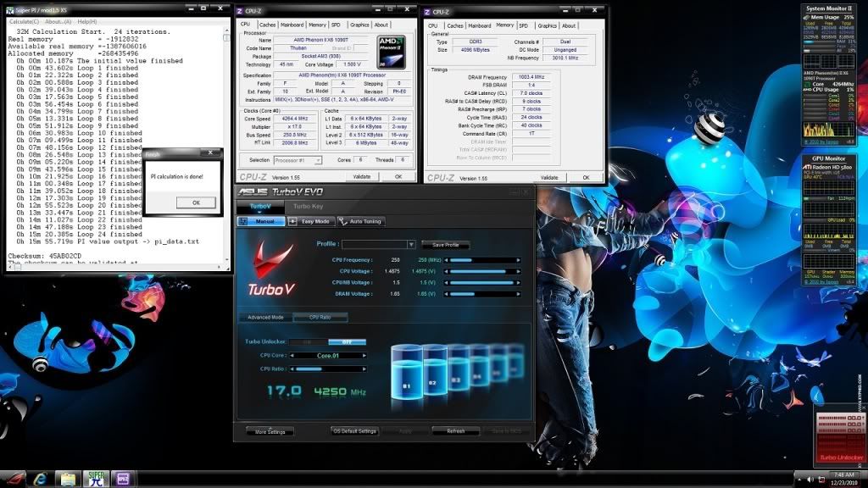This screenshot has width=868, height=488.
Task: Click the TurboV red logo
Action: point(271,269)
